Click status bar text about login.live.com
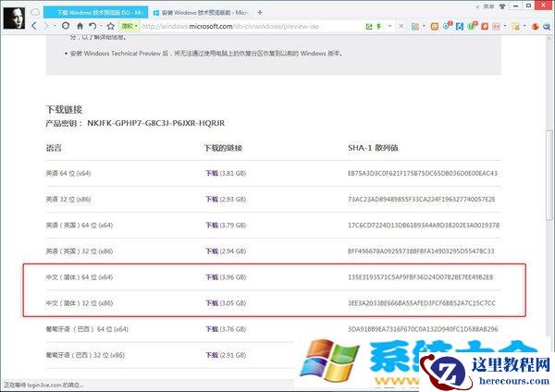This screenshot has width=555, height=392. 43,385
